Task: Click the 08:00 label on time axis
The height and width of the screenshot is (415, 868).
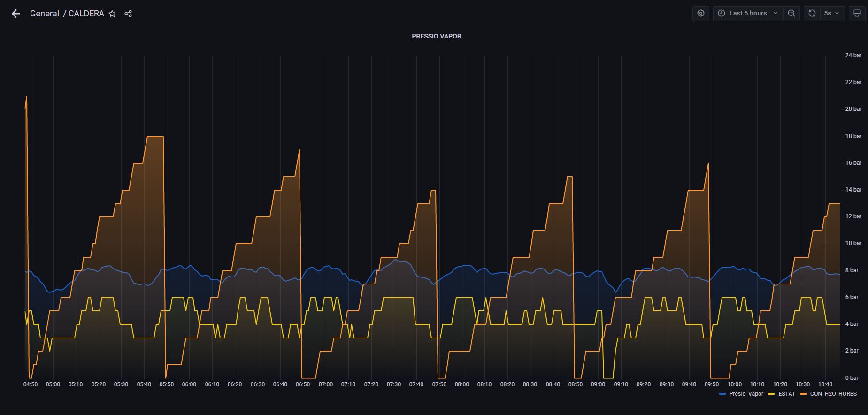Action: pos(462,384)
